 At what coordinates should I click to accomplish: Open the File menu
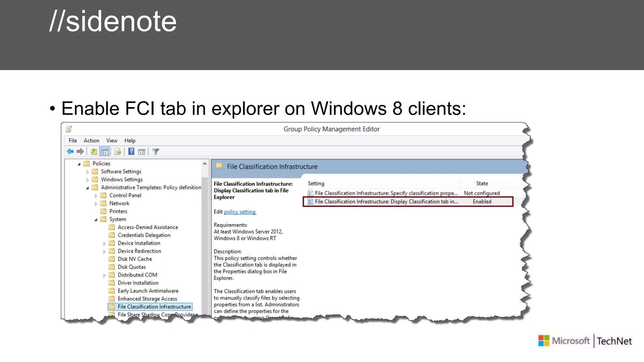point(73,141)
